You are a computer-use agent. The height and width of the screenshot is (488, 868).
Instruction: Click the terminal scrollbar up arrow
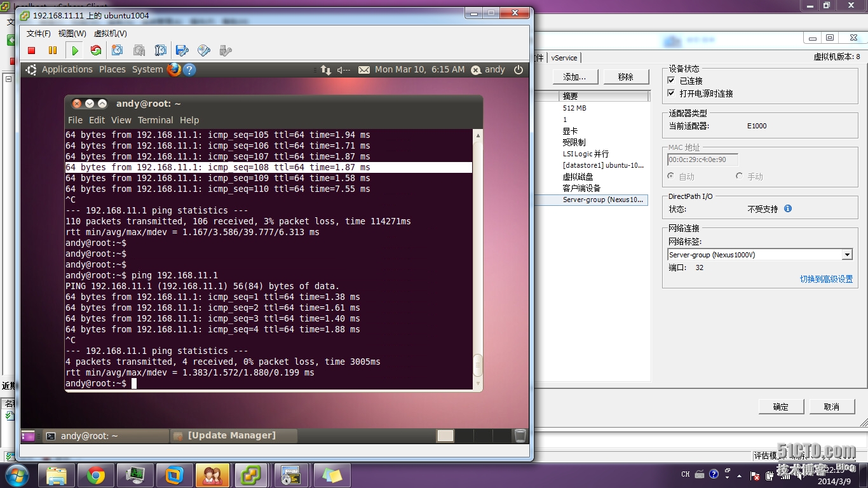tap(478, 135)
